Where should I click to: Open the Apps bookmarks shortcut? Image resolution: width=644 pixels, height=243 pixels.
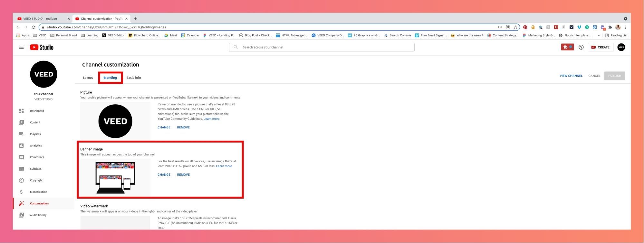coord(23,35)
